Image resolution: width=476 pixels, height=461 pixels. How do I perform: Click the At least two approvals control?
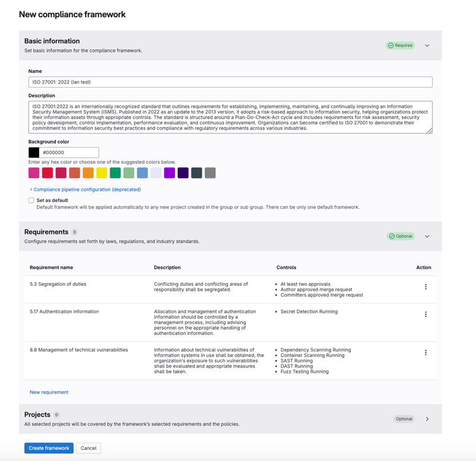pyautogui.click(x=305, y=284)
